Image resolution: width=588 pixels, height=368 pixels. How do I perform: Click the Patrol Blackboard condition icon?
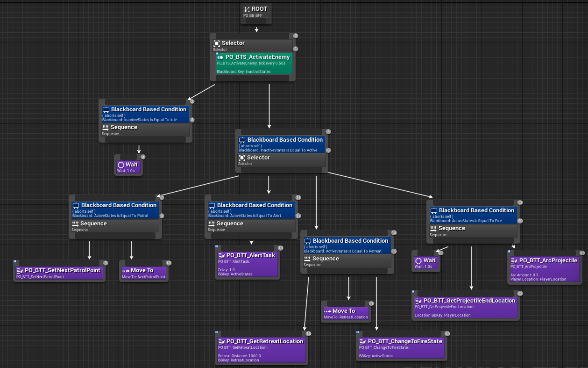coord(76,206)
